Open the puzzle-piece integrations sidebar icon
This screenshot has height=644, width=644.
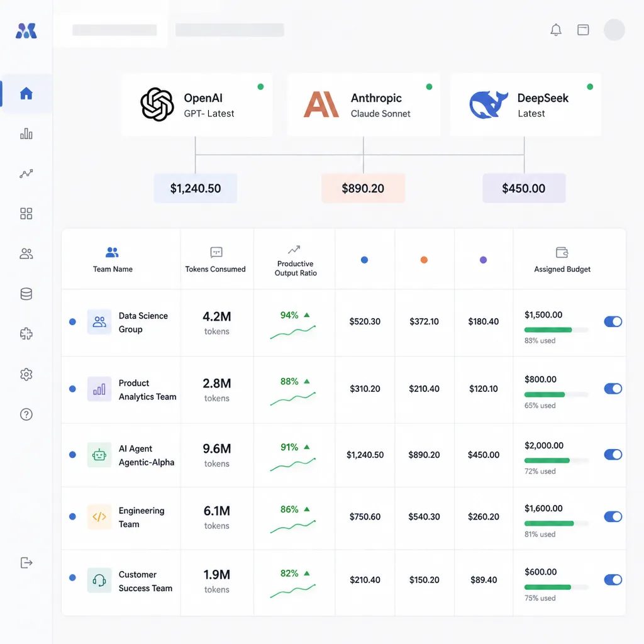pyautogui.click(x=26, y=333)
